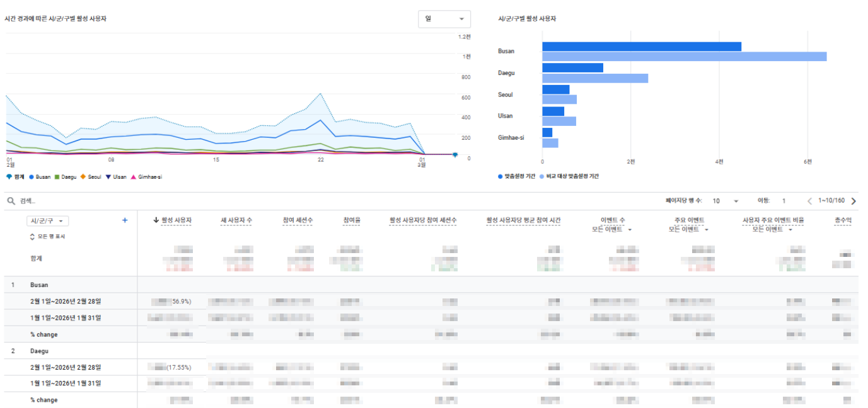The height and width of the screenshot is (408, 868).
Task: Go to the next page of table rows
Action: [854, 201]
